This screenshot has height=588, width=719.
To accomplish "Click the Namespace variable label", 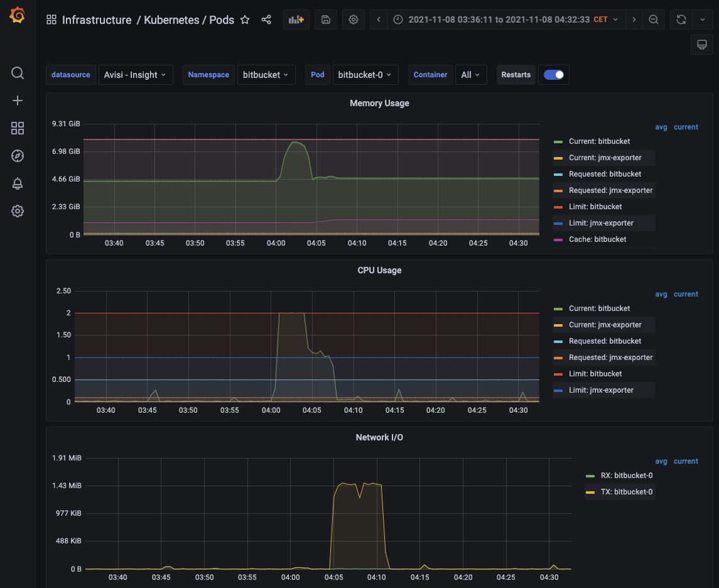I will coord(208,75).
